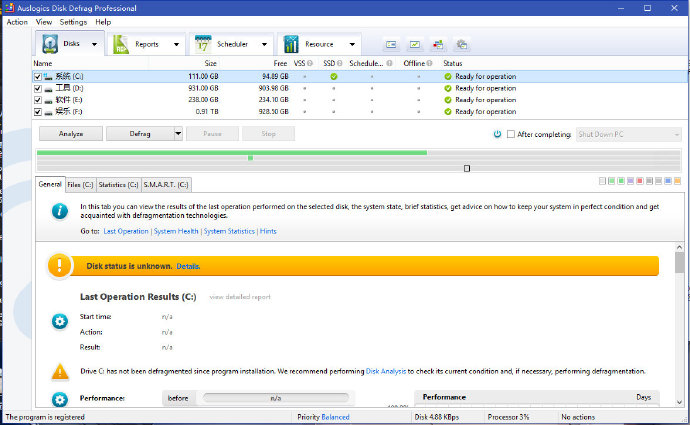Follow the System Statistics link
690x425 pixels.
tap(229, 231)
